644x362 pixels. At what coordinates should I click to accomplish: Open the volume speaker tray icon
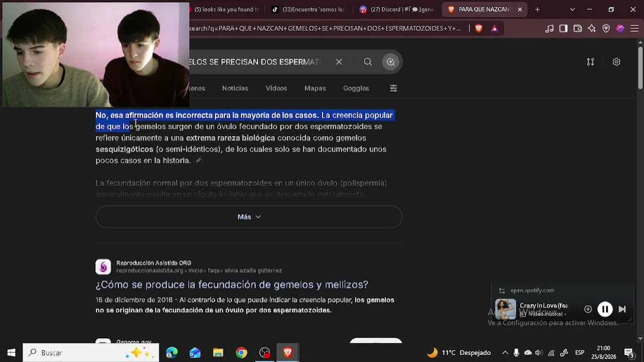pos(539,353)
